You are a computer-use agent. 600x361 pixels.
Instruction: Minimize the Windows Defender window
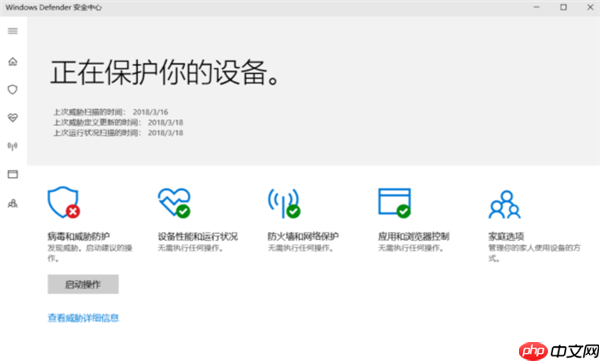point(536,7)
